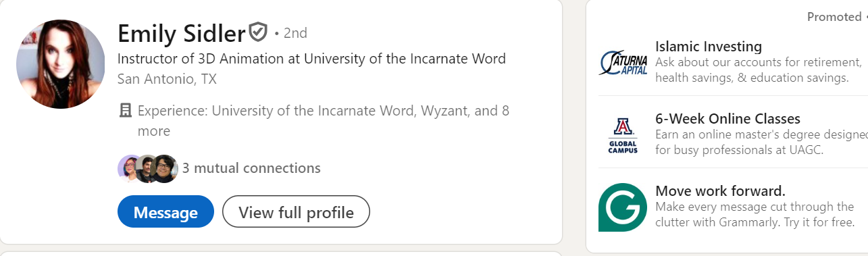The height and width of the screenshot is (256, 868).
Task: Open Emily Sidler's profile photo
Action: [x=61, y=64]
